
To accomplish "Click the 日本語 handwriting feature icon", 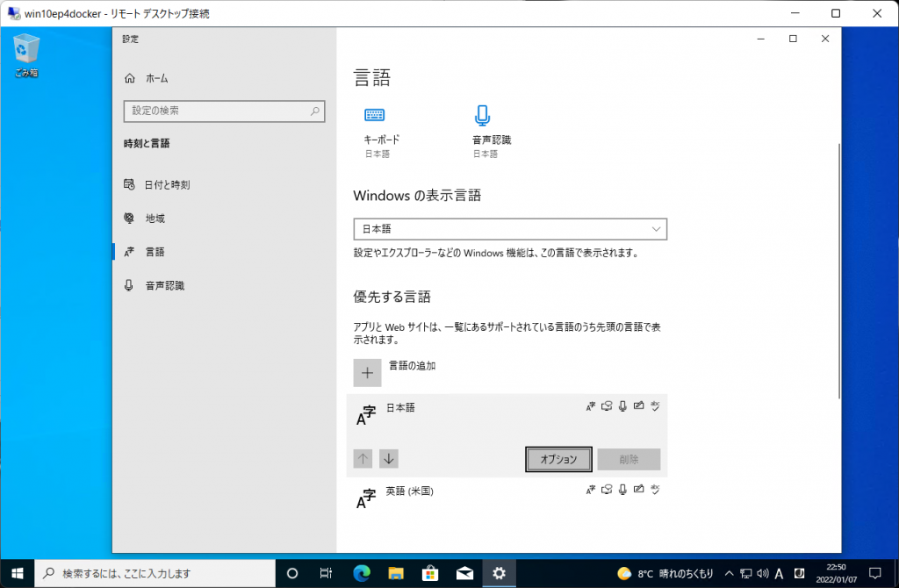I will click(639, 405).
